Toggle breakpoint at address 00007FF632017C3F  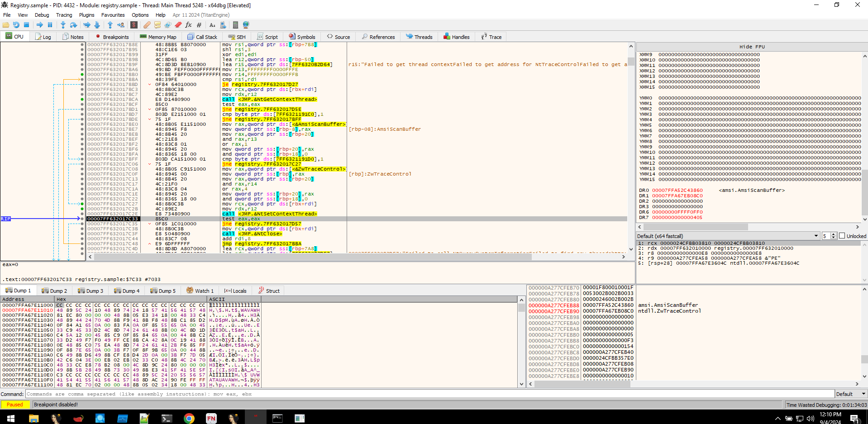point(82,233)
